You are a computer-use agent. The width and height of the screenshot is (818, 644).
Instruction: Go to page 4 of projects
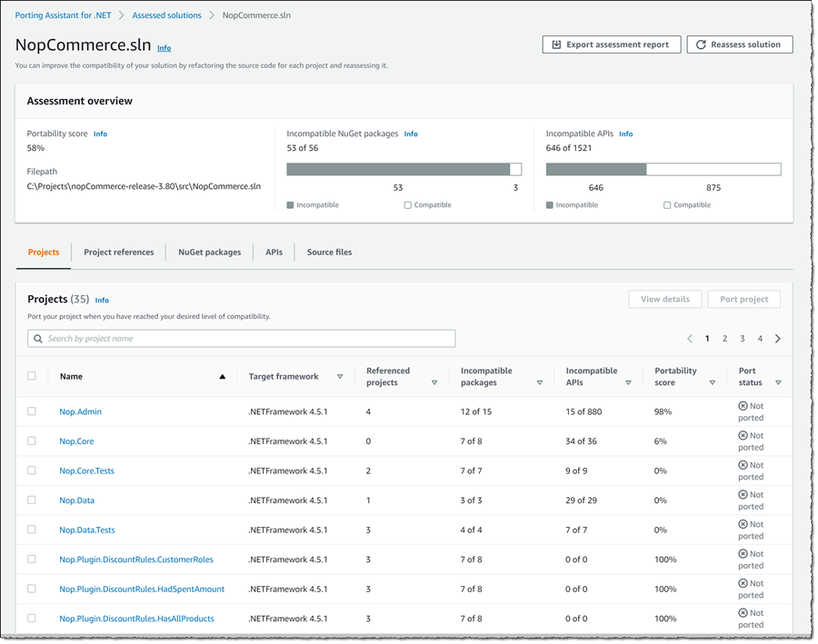click(760, 339)
